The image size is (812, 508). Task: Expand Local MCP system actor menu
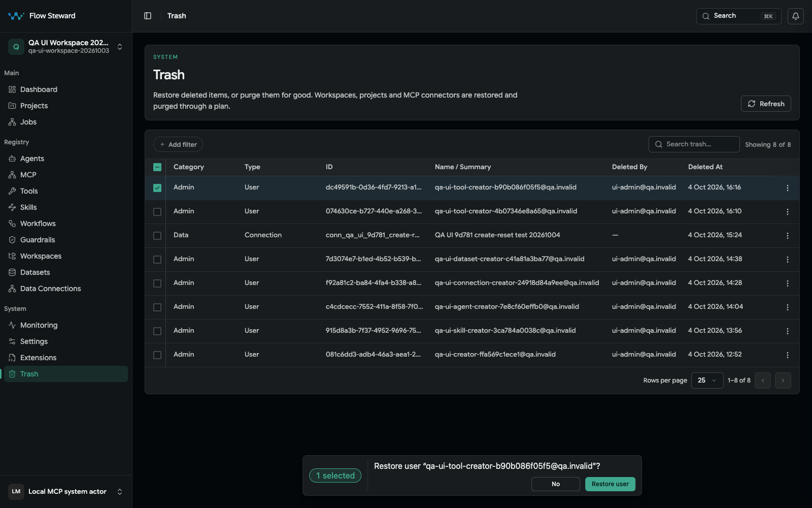[66, 492]
